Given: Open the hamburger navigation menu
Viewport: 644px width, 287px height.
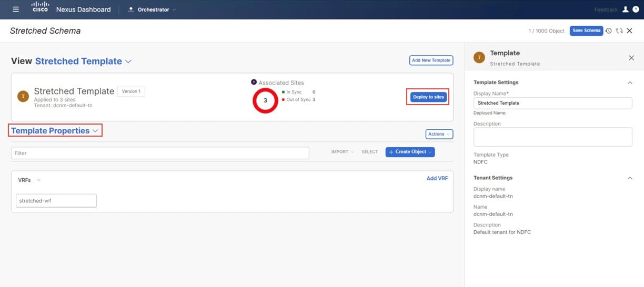Looking at the screenshot, I should click(x=16, y=9).
